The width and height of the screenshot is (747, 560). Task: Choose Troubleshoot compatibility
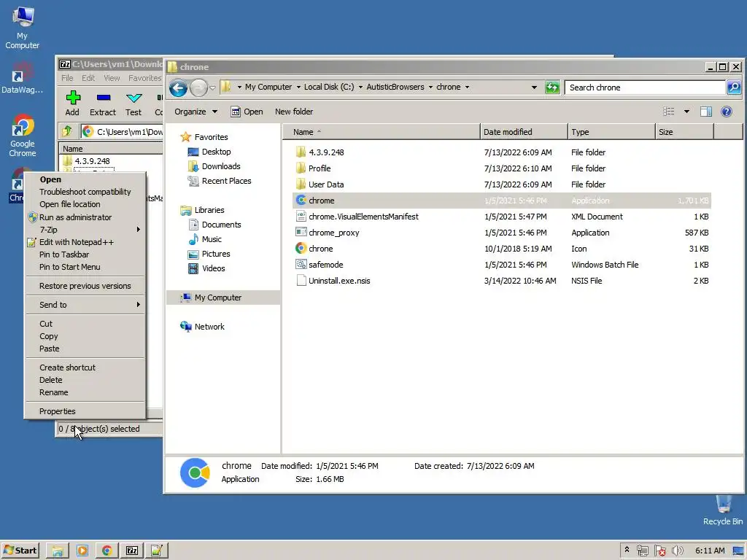85,192
